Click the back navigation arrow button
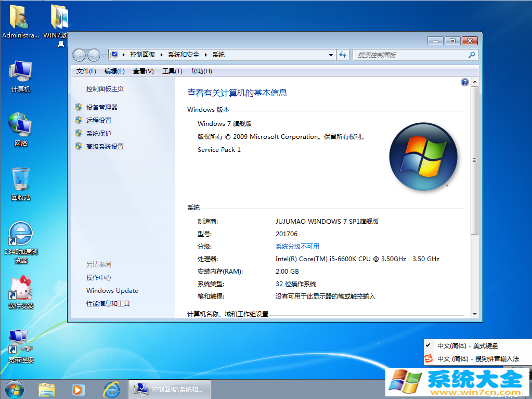 pos(79,55)
